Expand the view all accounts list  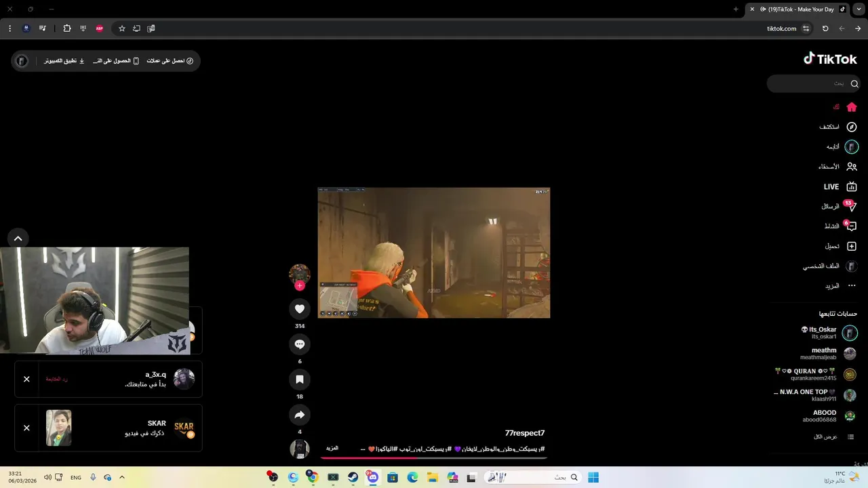point(833,436)
